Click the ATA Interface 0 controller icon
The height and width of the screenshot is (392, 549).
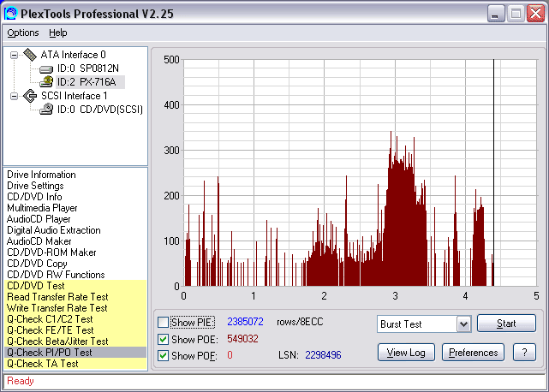pos(30,55)
